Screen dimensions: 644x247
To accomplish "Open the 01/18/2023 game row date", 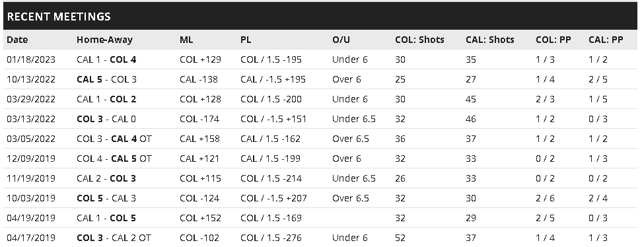I will coord(31,59).
